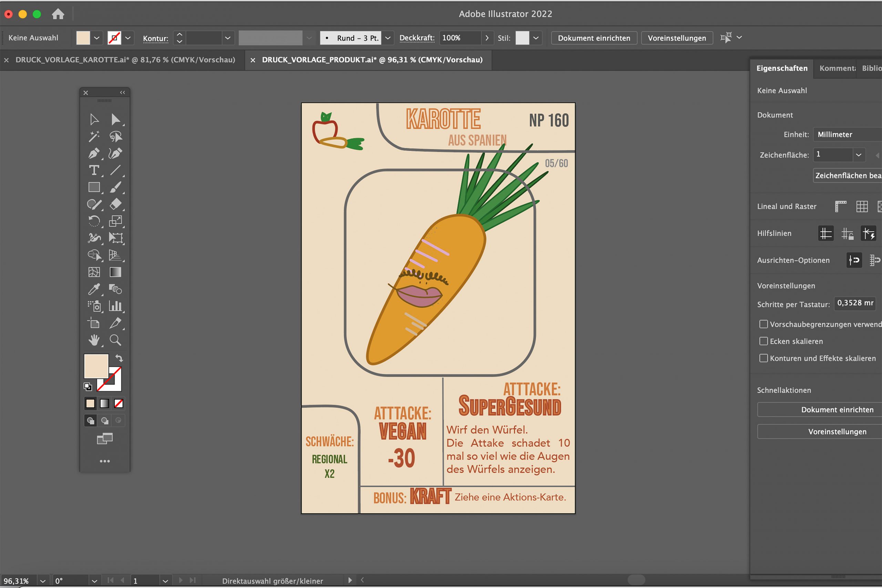Image resolution: width=882 pixels, height=588 pixels.
Task: Click the beige fill color swatch in the toolbox
Action: pyautogui.click(x=96, y=366)
